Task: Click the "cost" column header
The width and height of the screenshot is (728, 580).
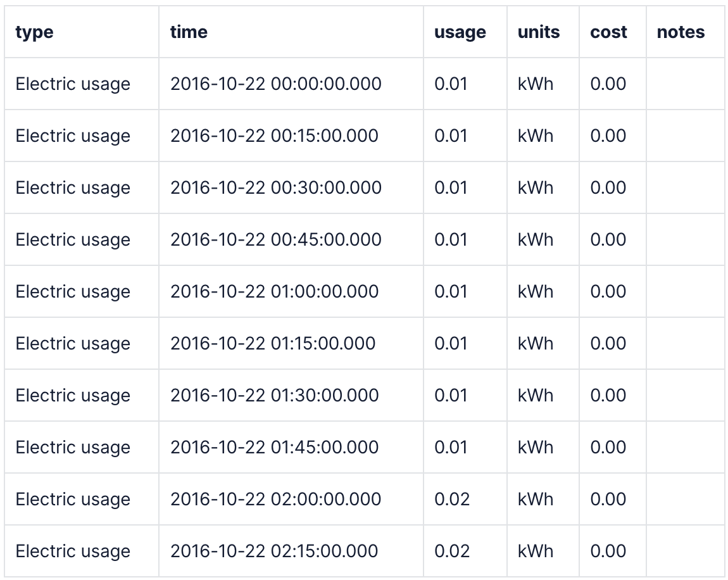Action: pos(608,32)
